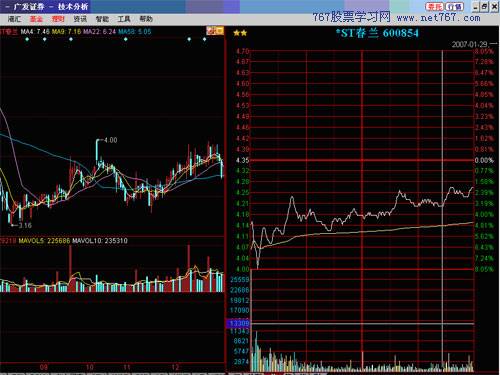Click the highlighted 13309 volume label

coord(239,323)
